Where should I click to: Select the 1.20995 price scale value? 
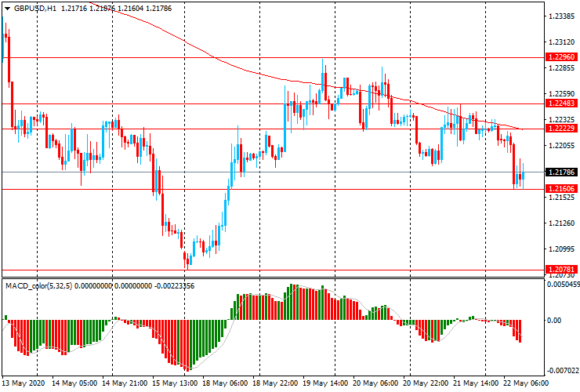click(562, 249)
